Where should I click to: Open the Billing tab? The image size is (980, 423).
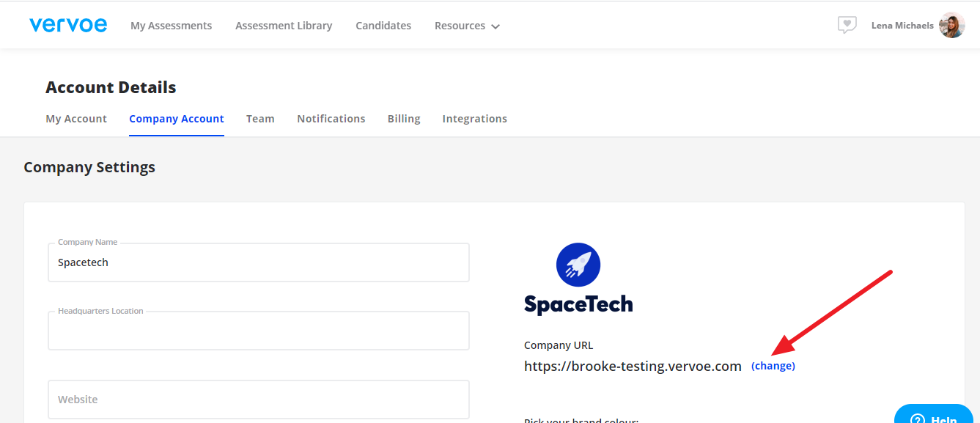point(404,119)
